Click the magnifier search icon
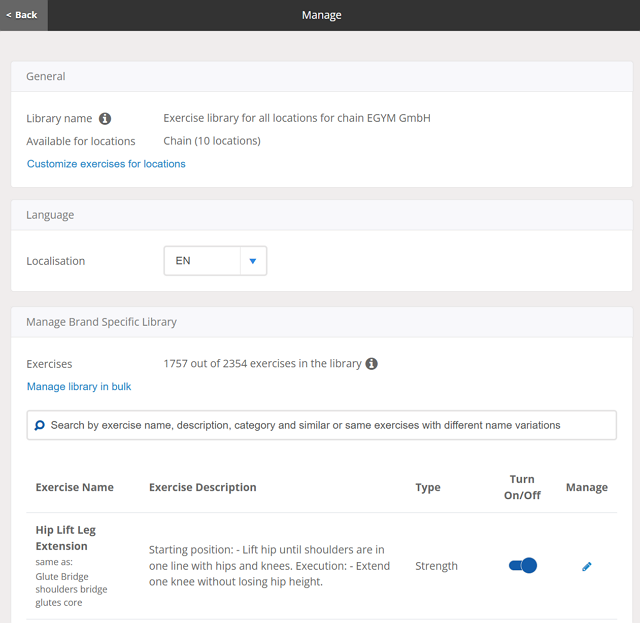The image size is (640, 623). (x=40, y=425)
